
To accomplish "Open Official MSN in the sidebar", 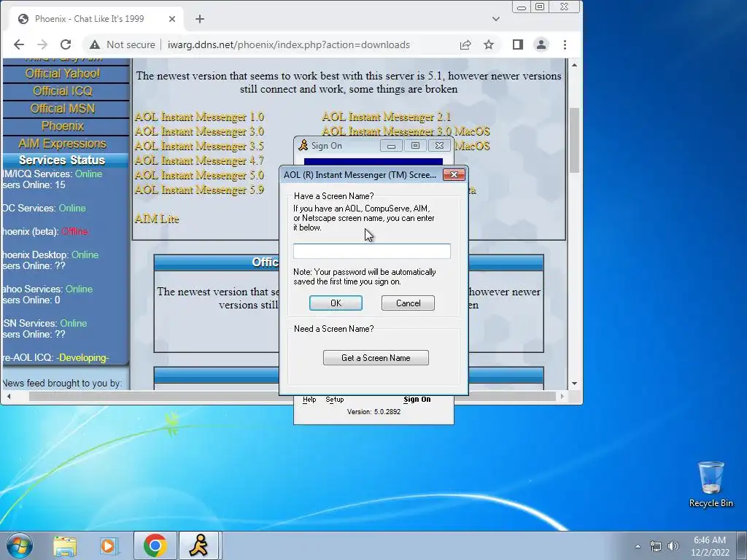I will 63,109.
